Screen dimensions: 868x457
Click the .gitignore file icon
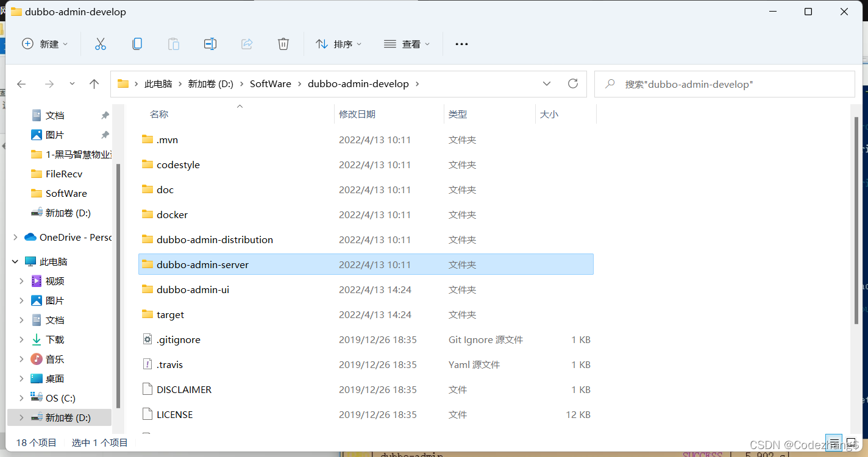click(x=148, y=339)
